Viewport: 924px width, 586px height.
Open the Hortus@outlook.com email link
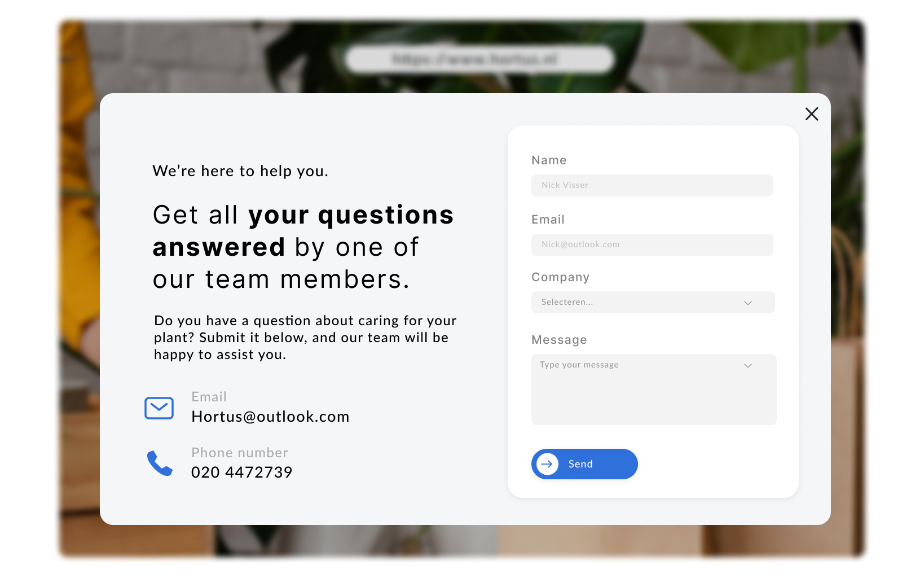coord(270,417)
